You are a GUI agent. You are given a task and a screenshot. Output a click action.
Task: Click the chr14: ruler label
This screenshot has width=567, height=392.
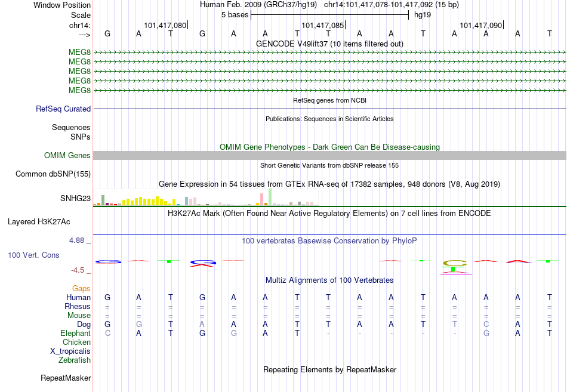(80, 25)
